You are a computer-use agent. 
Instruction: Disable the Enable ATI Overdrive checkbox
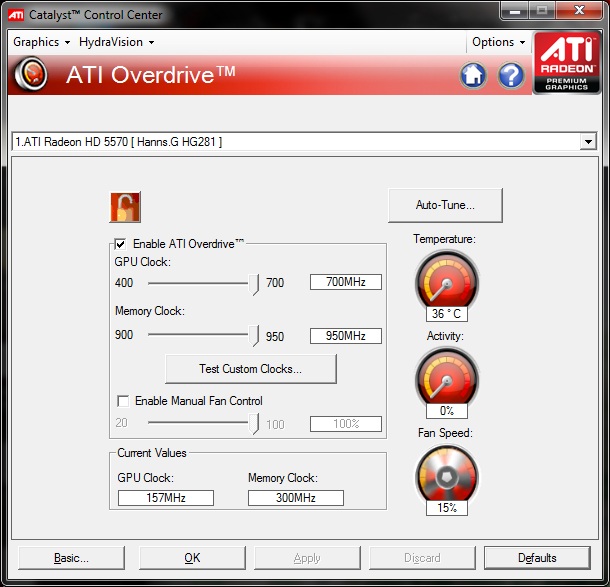tap(120, 244)
